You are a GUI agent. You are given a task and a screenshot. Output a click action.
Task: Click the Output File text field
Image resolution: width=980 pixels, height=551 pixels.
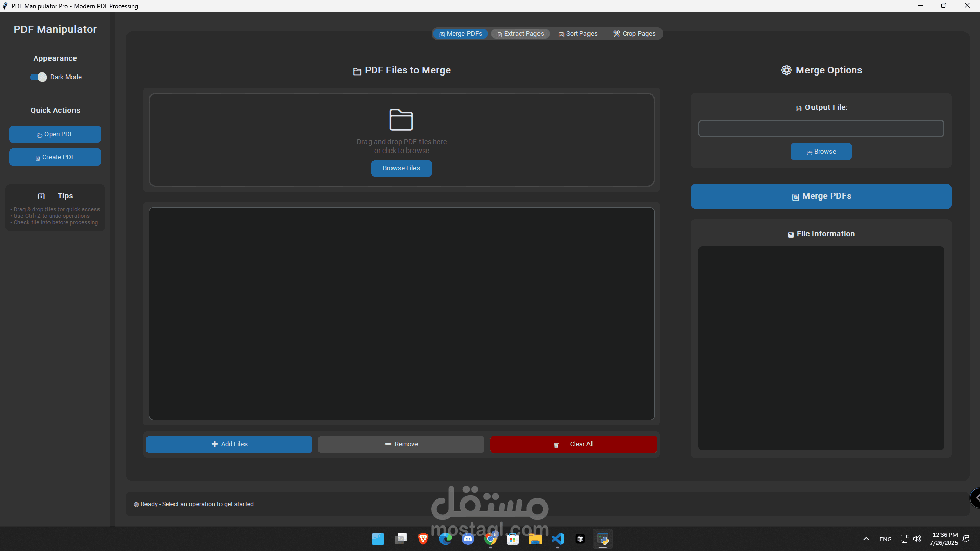(821, 129)
